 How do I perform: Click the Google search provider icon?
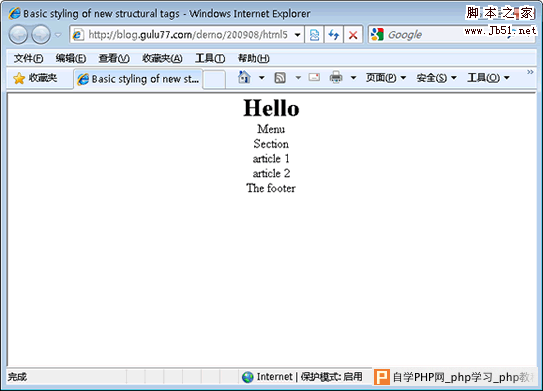tap(377, 34)
